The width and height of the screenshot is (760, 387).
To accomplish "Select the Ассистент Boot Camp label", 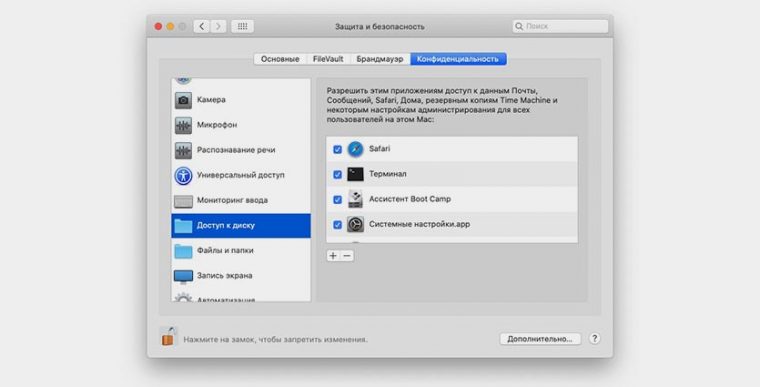I will (410, 199).
